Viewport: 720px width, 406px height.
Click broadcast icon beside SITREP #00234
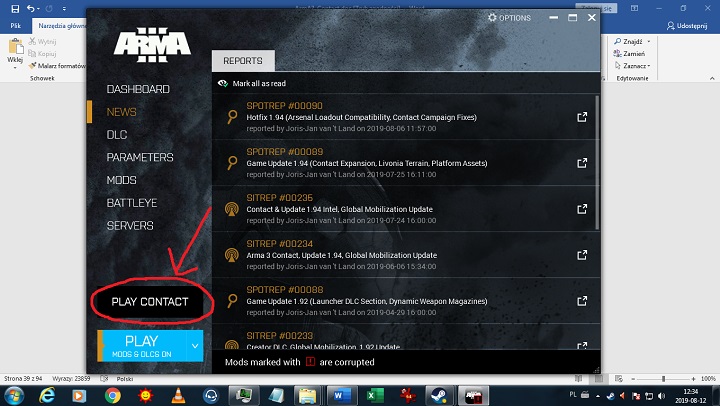(x=232, y=255)
